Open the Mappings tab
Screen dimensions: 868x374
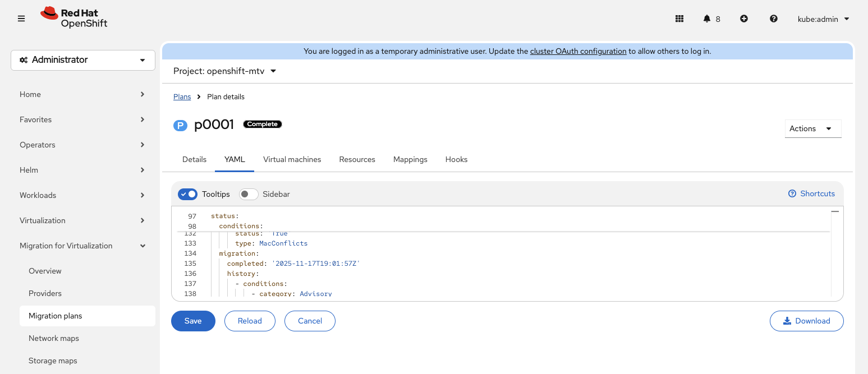click(410, 159)
